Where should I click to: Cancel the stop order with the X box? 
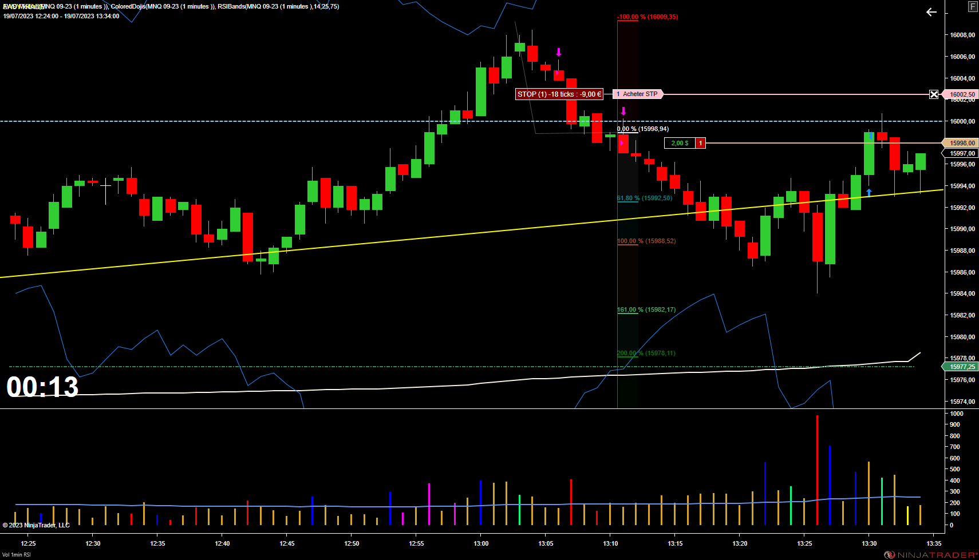934,94
